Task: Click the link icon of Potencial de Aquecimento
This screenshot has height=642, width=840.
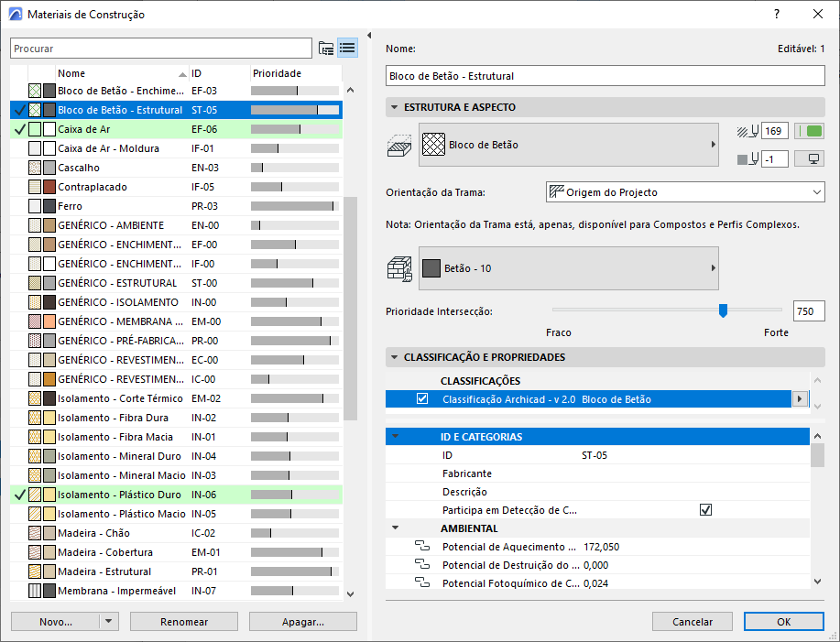Action: pyautogui.click(x=422, y=547)
